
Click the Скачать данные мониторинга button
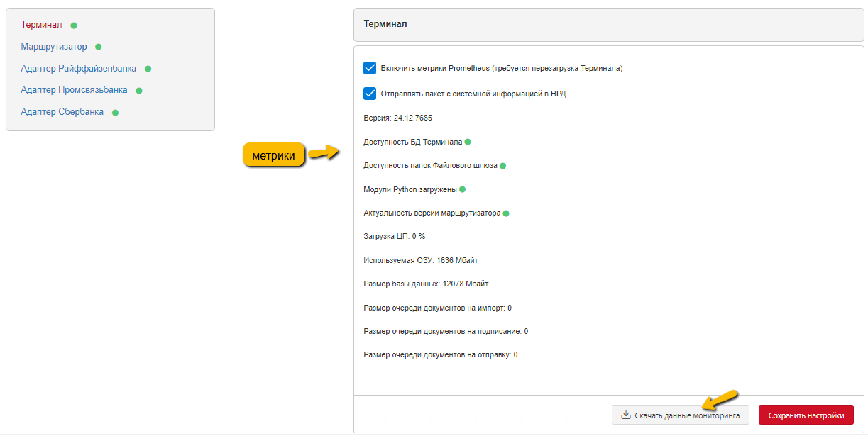pyautogui.click(x=681, y=415)
